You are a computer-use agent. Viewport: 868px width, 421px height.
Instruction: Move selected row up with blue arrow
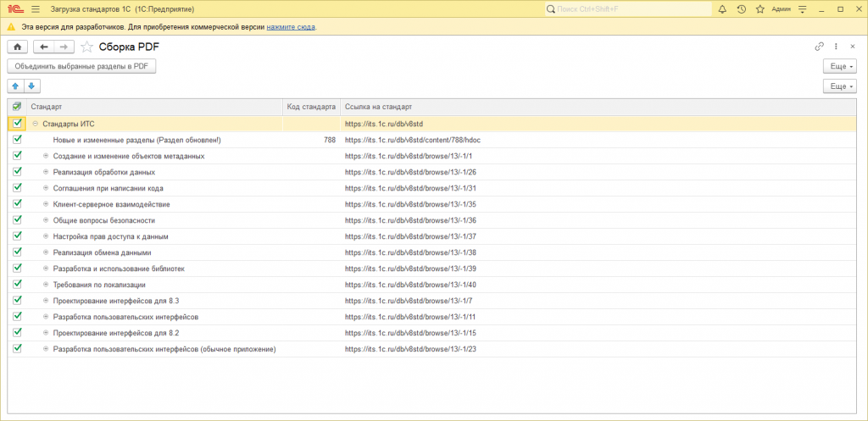15,86
